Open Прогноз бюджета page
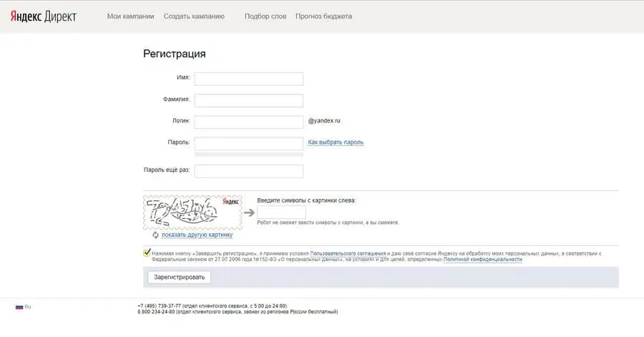The height and width of the screenshot is (337, 644). (323, 16)
